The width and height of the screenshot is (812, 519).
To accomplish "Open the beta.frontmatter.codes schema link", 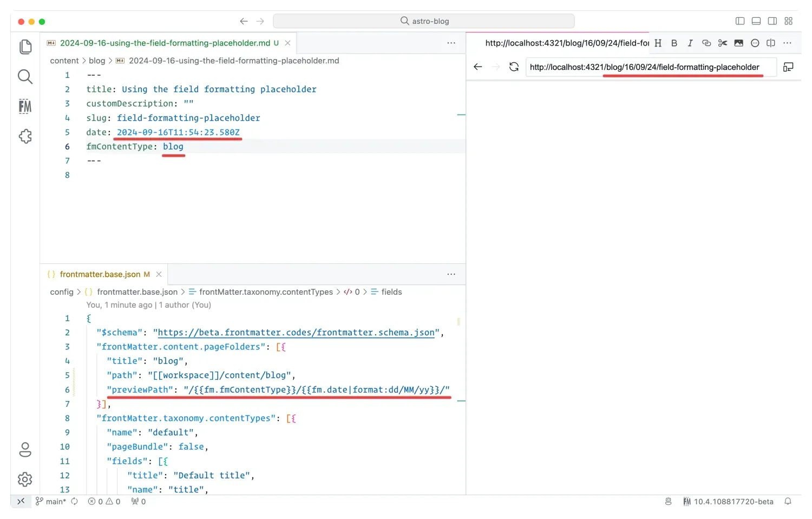I will (x=296, y=333).
